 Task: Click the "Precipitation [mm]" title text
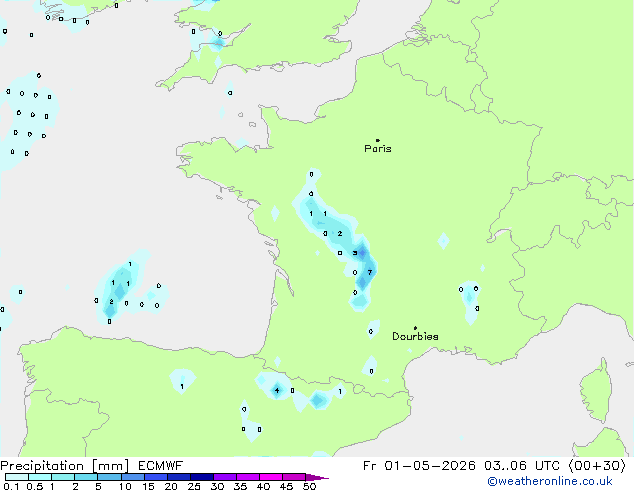[x=65, y=466]
